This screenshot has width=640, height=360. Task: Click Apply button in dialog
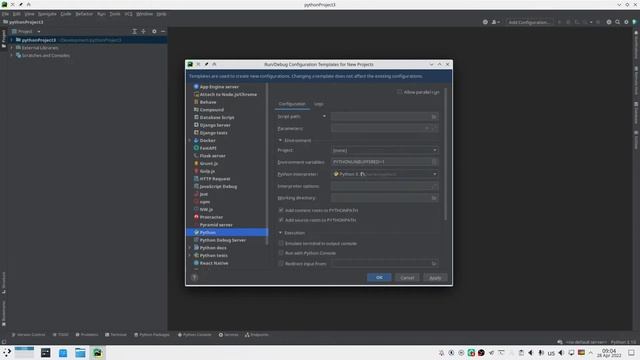[435, 278]
